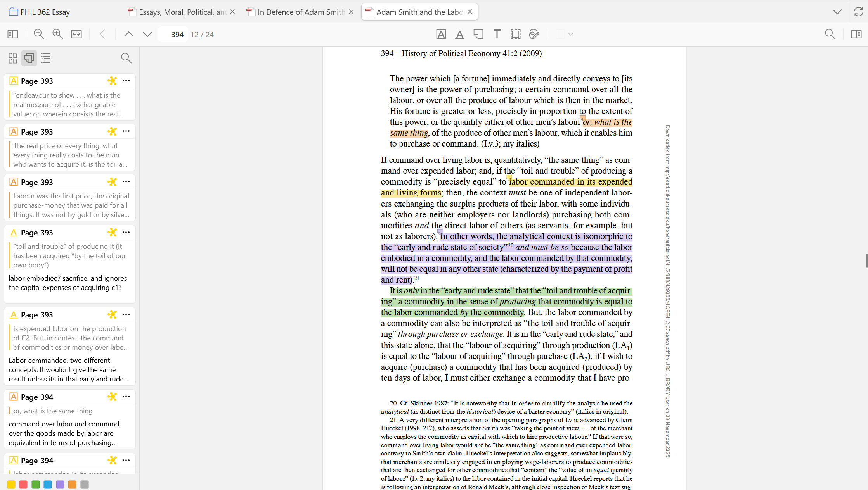Image resolution: width=868 pixels, height=490 pixels.
Task: Click the sync refresh icon
Action: 858,12
